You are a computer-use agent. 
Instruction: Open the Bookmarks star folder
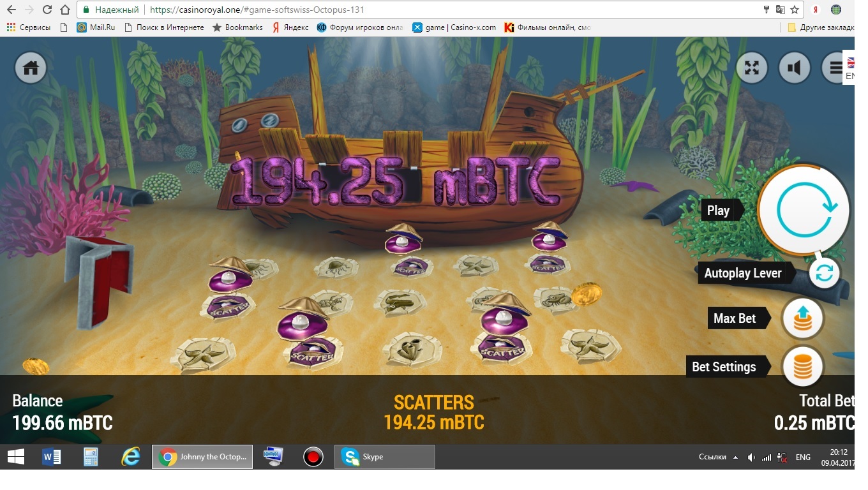(x=237, y=27)
